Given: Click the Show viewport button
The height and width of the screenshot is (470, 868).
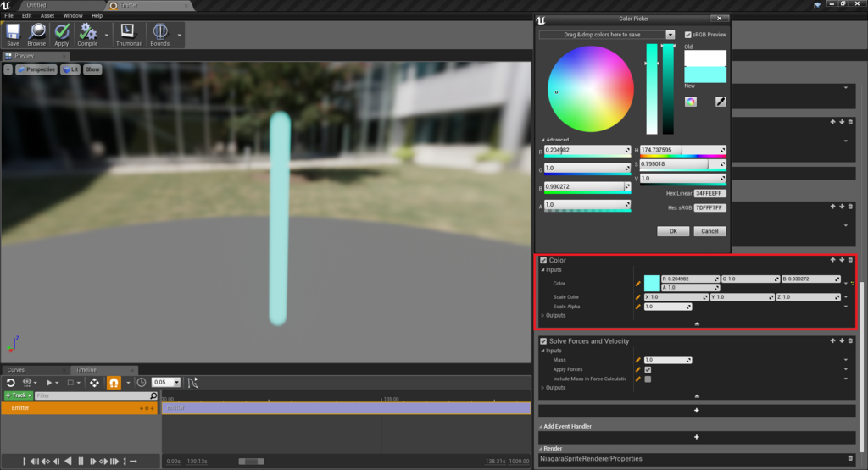Looking at the screenshot, I should click(92, 69).
